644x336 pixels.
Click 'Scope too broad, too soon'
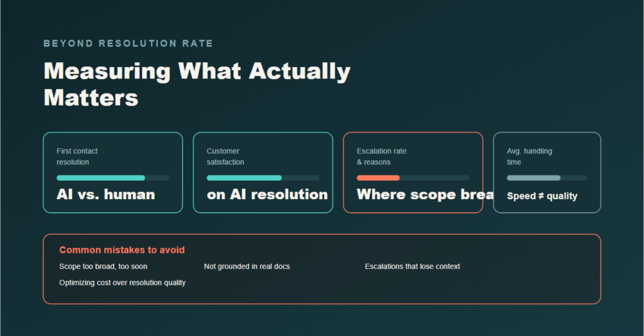click(103, 267)
